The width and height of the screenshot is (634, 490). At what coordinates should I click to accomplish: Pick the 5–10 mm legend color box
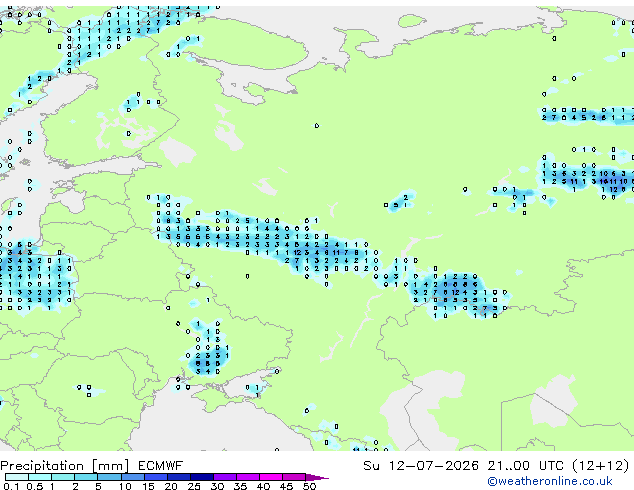109,477
